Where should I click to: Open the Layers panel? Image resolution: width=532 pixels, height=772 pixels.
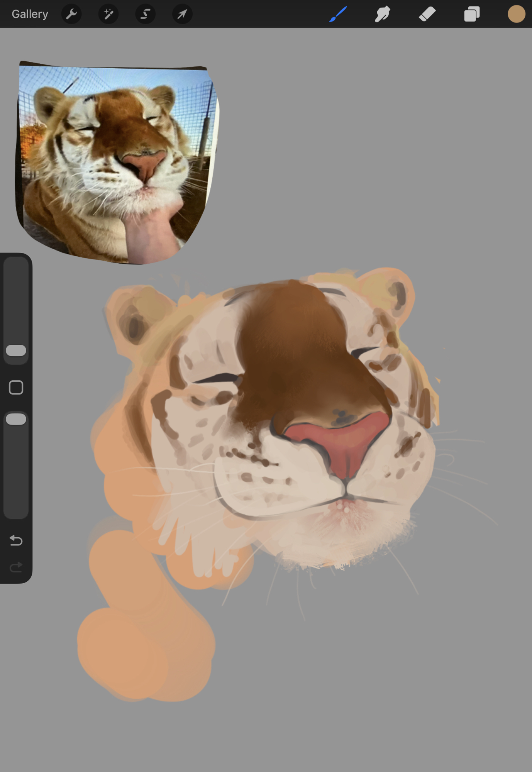click(x=472, y=14)
